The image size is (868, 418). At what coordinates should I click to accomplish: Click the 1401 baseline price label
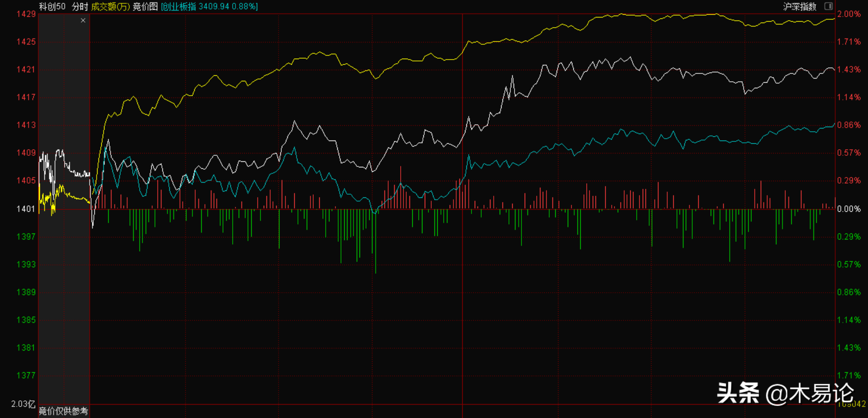coord(26,209)
